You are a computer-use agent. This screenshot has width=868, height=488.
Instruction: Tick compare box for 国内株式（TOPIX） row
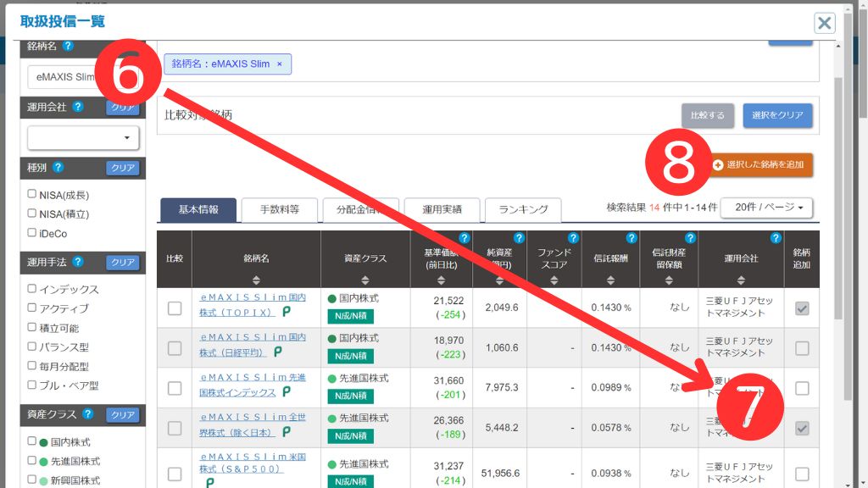(175, 308)
